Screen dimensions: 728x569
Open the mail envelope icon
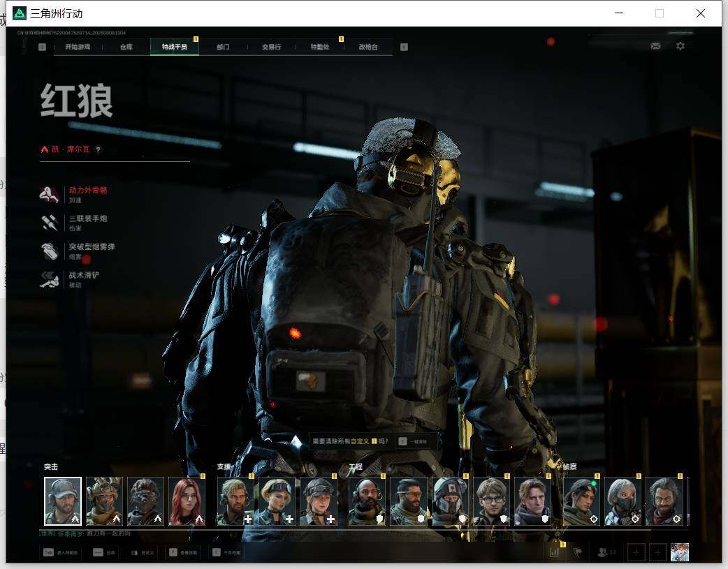pos(655,46)
